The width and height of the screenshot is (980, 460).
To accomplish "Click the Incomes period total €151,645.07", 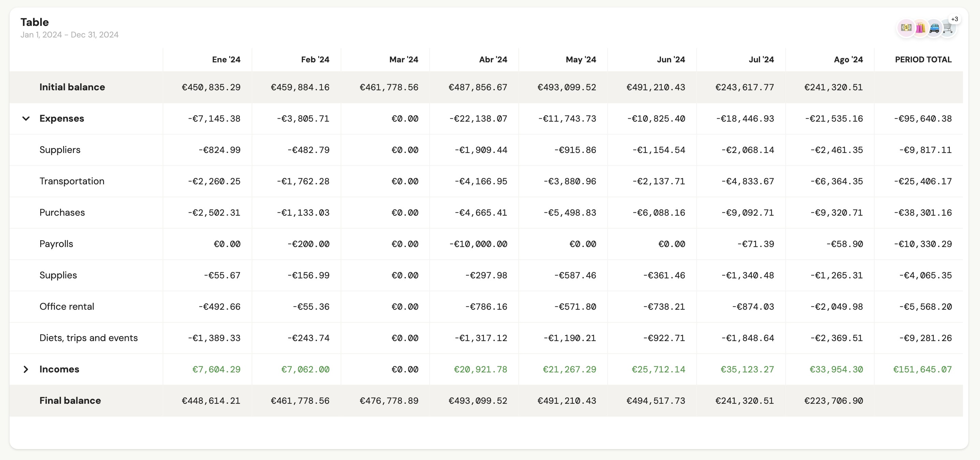I will coord(922,369).
